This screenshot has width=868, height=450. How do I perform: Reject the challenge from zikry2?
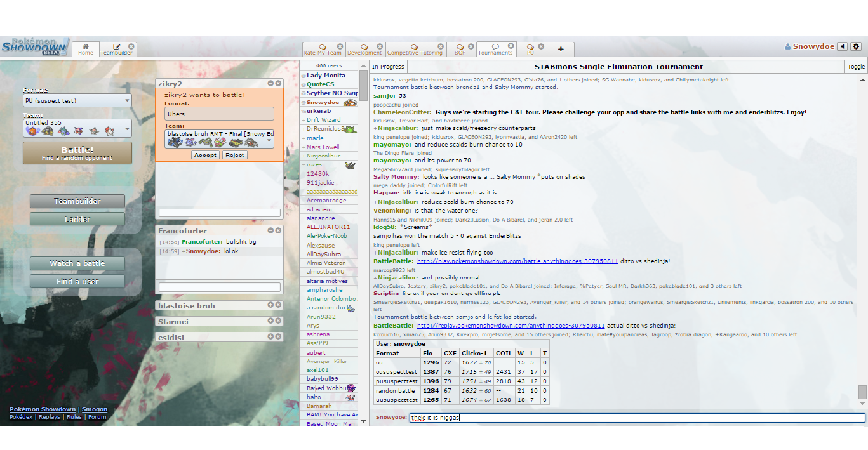pyautogui.click(x=234, y=155)
